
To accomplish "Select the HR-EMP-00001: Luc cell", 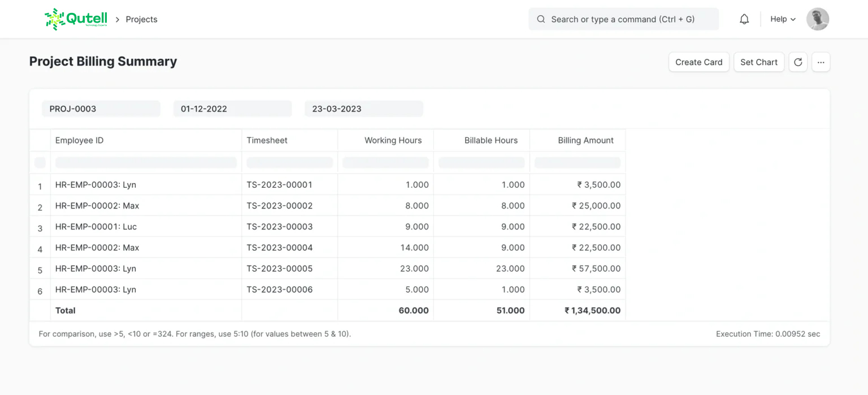I will 96,227.
